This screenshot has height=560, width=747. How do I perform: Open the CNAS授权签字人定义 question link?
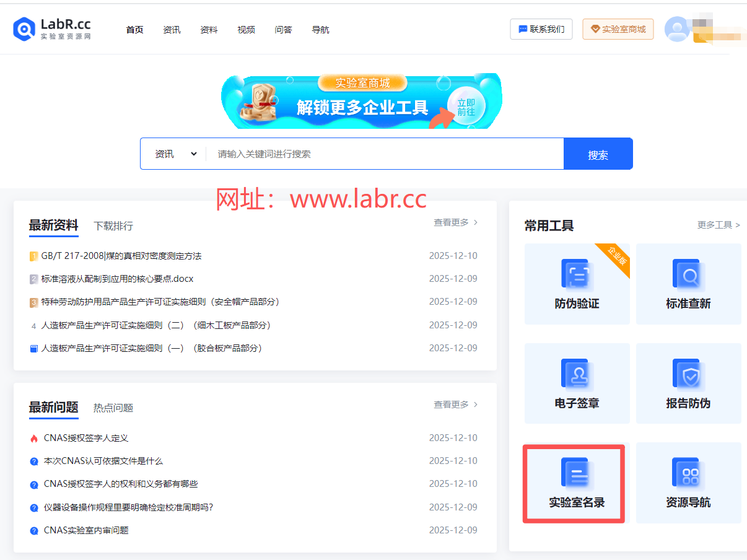pos(86,438)
